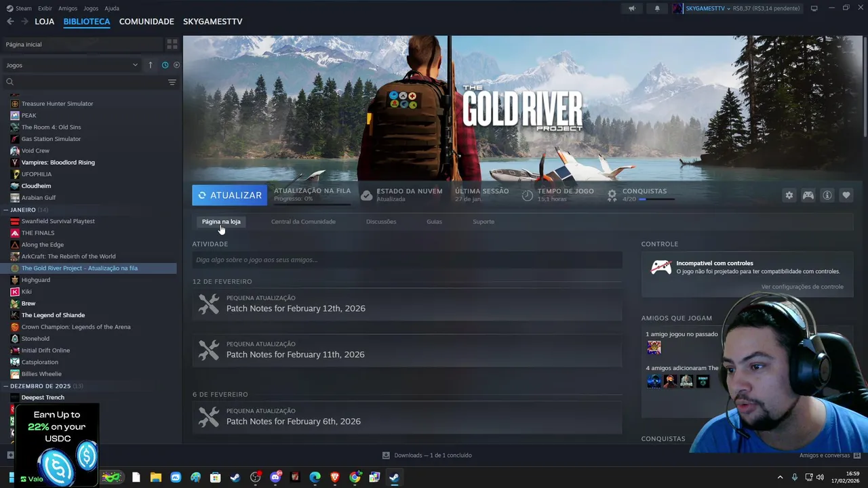This screenshot has height=488, width=868.
Task: Enter Big Picture mode from monitor icon
Action: (x=814, y=8)
